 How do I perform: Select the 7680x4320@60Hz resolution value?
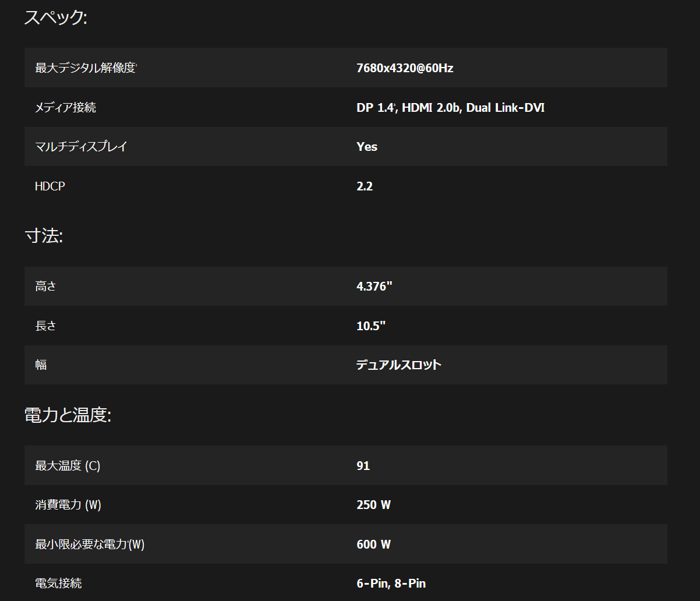(x=405, y=68)
